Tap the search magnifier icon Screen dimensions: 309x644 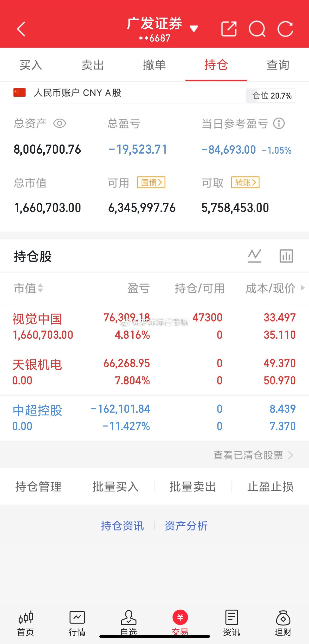(x=257, y=29)
